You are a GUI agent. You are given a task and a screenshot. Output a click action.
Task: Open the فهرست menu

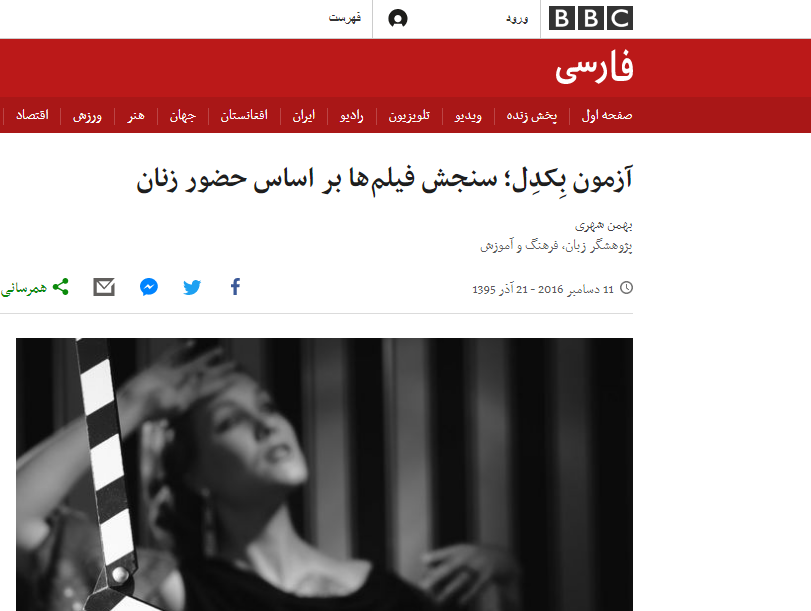[x=344, y=18]
